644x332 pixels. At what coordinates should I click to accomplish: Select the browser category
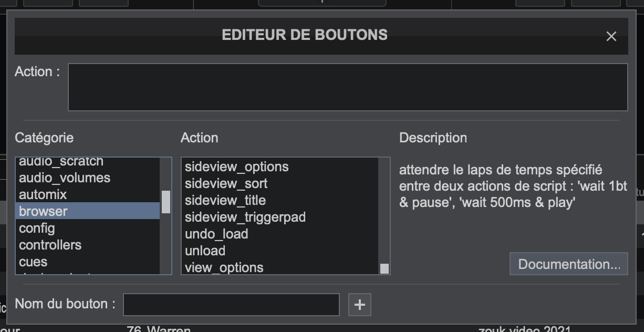[43, 211]
